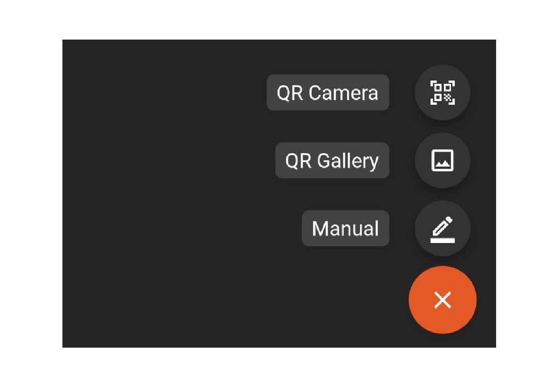Pick the QR Camera text option

[327, 93]
